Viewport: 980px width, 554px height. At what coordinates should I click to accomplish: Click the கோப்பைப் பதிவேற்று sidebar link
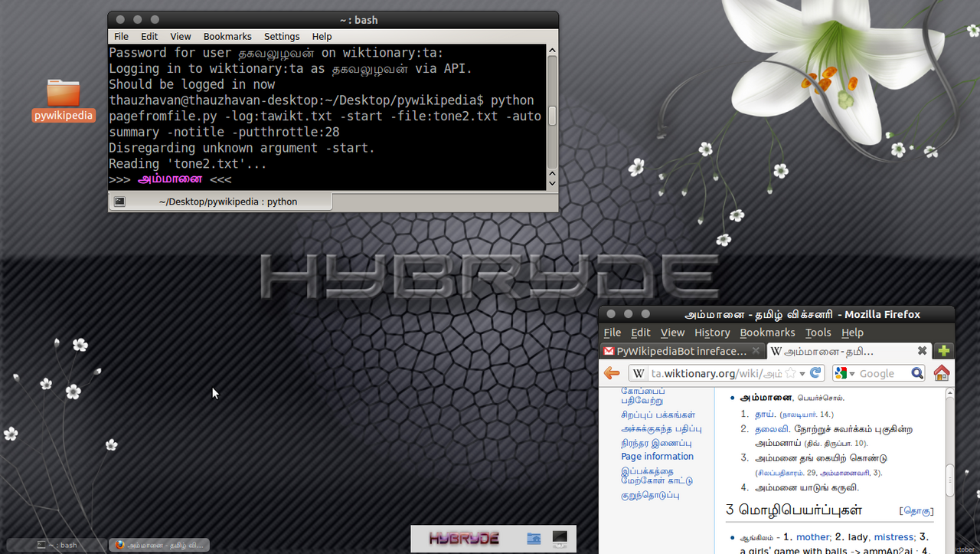642,395
